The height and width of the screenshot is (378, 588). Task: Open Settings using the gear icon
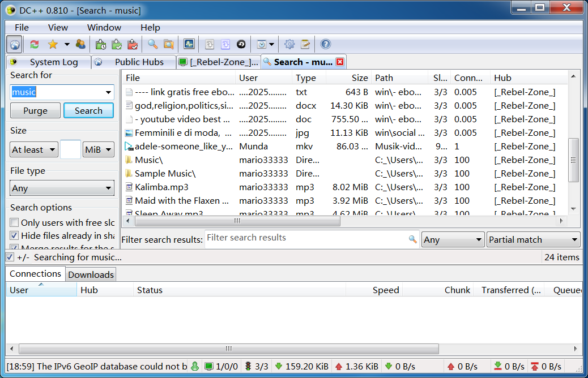(x=289, y=44)
